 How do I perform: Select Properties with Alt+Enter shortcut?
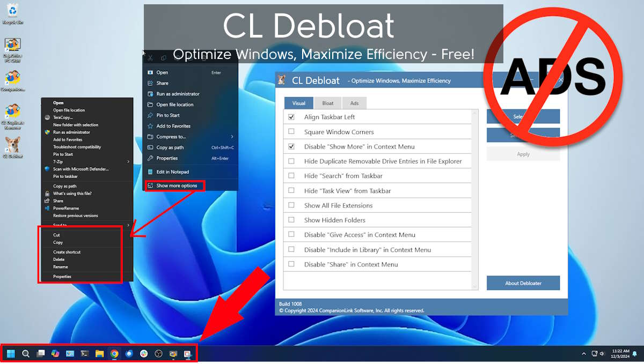pos(191,158)
